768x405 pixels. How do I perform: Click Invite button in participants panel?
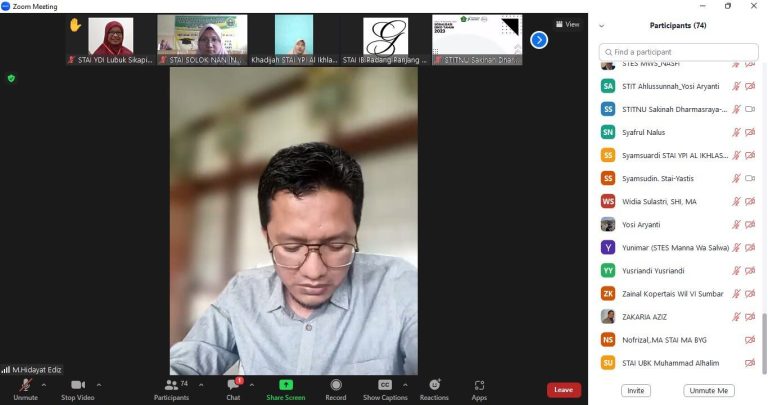coord(636,390)
